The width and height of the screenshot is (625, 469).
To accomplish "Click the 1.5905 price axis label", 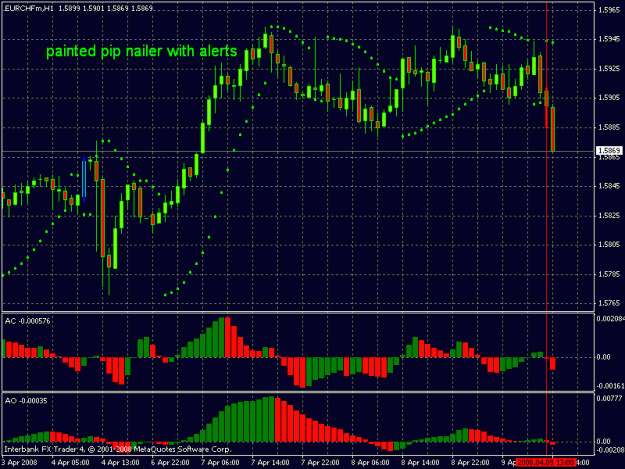I will tap(609, 98).
